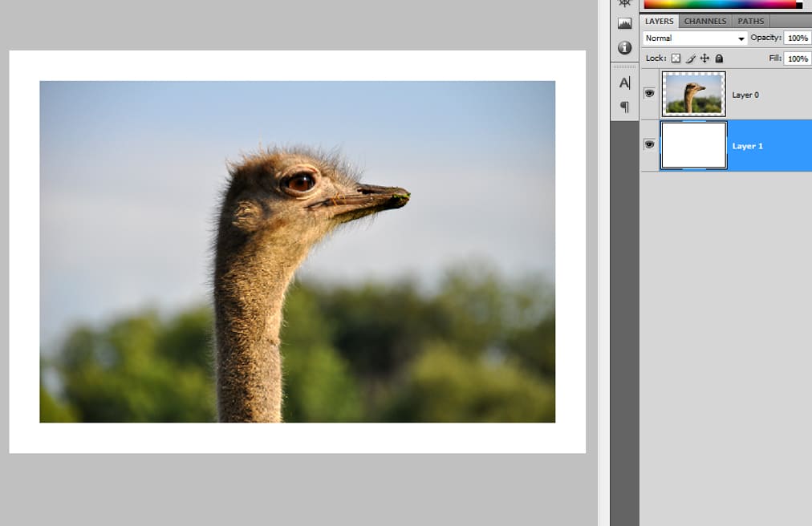812x526 pixels.
Task: Select the Layers tab
Action: (660, 21)
